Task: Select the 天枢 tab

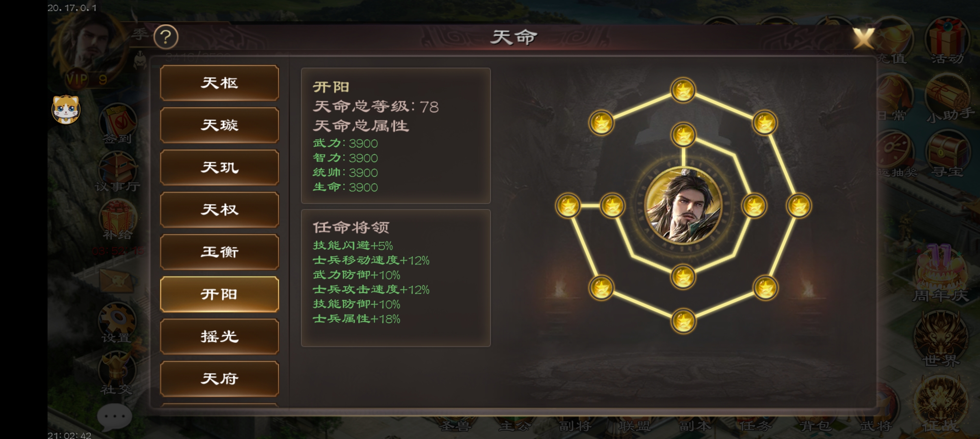Action: (x=219, y=83)
